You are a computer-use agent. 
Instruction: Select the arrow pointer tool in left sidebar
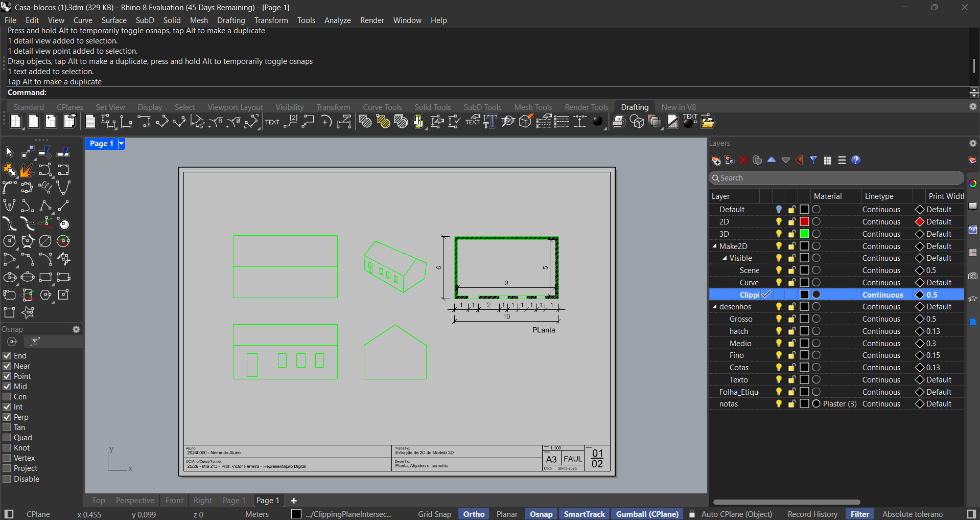point(9,151)
